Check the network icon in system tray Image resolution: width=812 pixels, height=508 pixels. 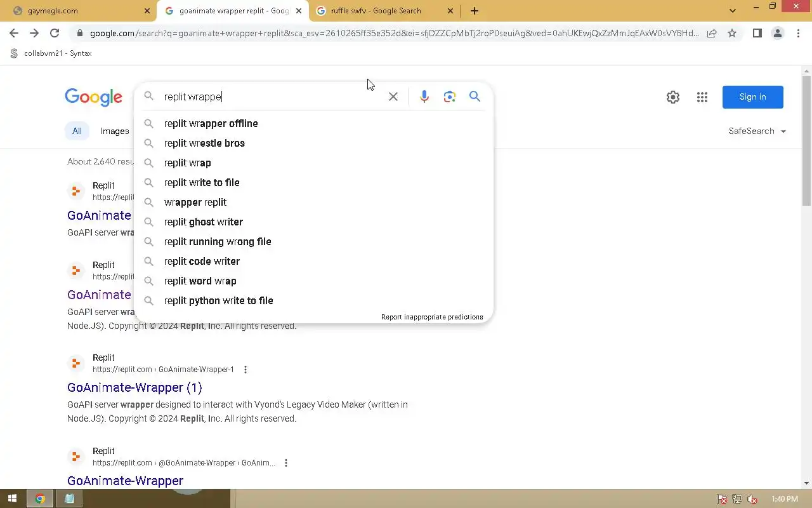[x=737, y=500]
